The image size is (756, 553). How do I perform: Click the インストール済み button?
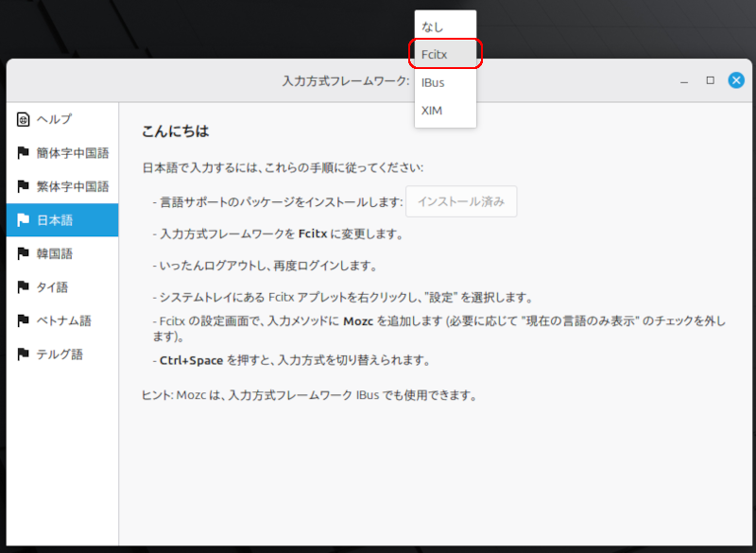(x=461, y=201)
